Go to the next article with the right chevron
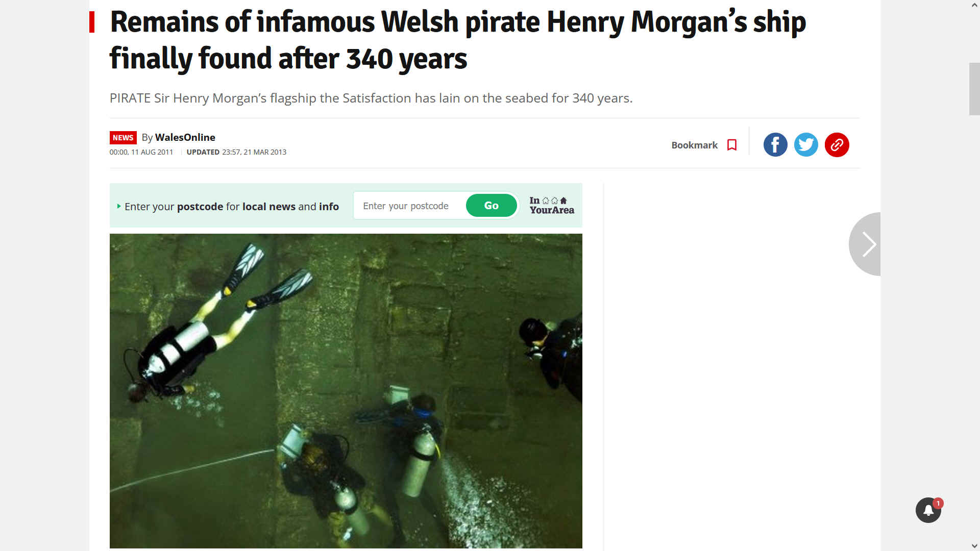This screenshot has width=980, height=551. pyautogui.click(x=865, y=244)
